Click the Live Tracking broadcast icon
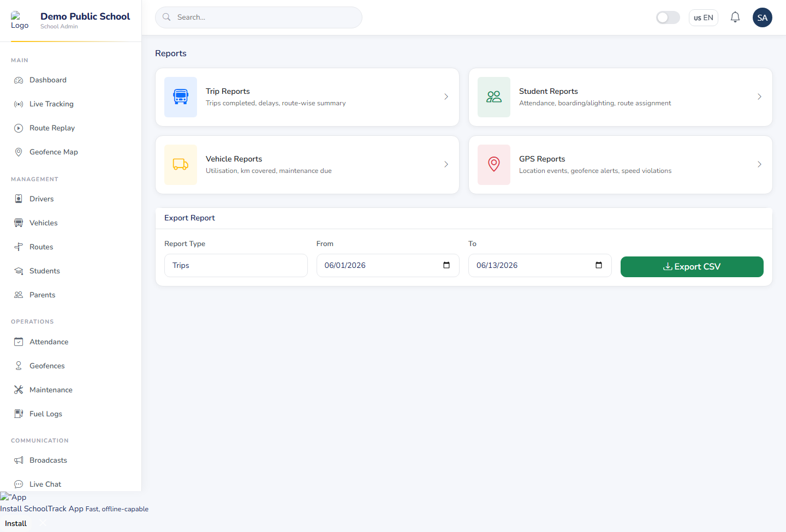Screen dimensions: 786x532 [19, 104]
